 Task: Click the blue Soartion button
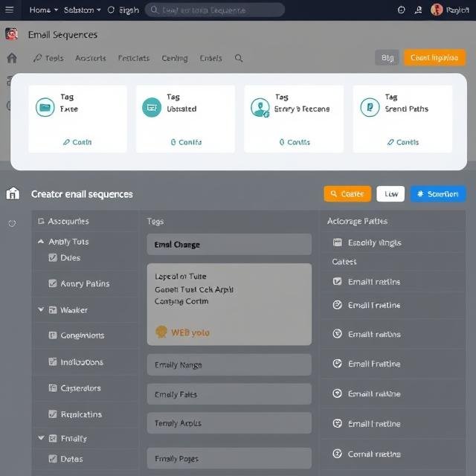click(x=438, y=194)
